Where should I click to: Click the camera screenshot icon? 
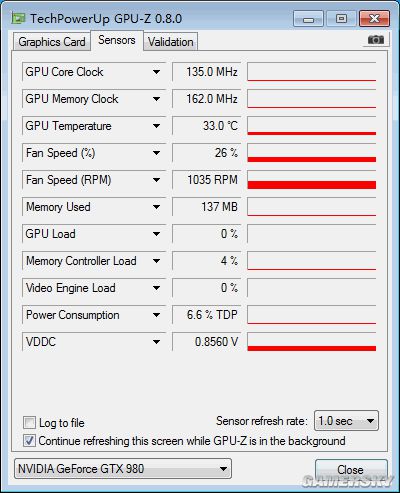tap(375, 39)
